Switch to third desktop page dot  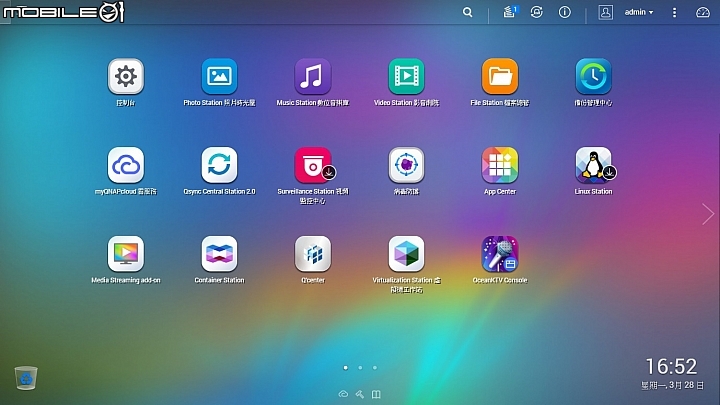point(375,367)
